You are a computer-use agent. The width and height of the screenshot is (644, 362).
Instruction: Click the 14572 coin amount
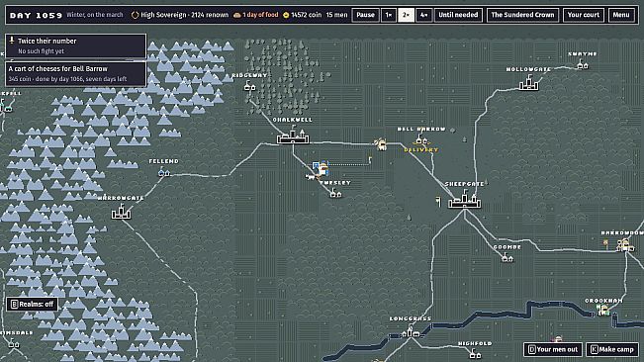307,15
